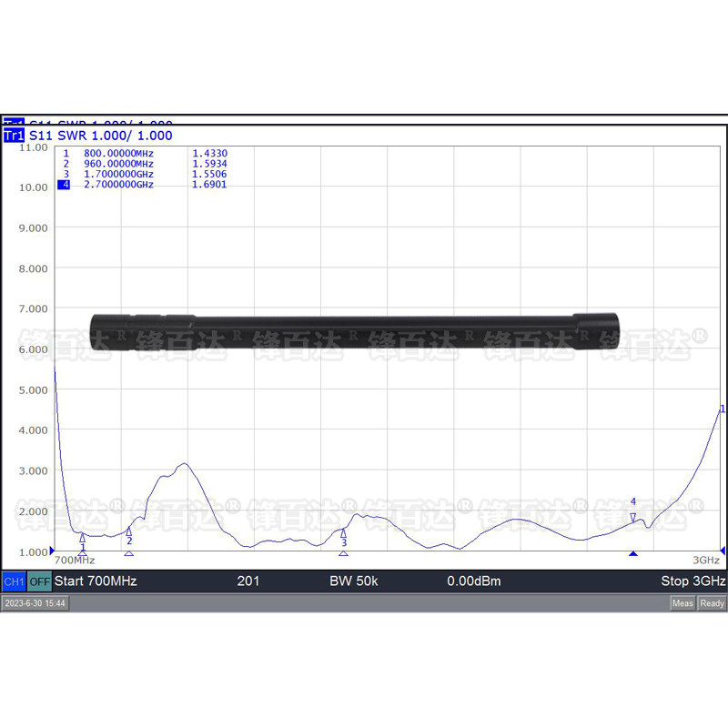728x728 pixels.
Task: Click marker 1 triangle on the trace
Action: (82, 538)
